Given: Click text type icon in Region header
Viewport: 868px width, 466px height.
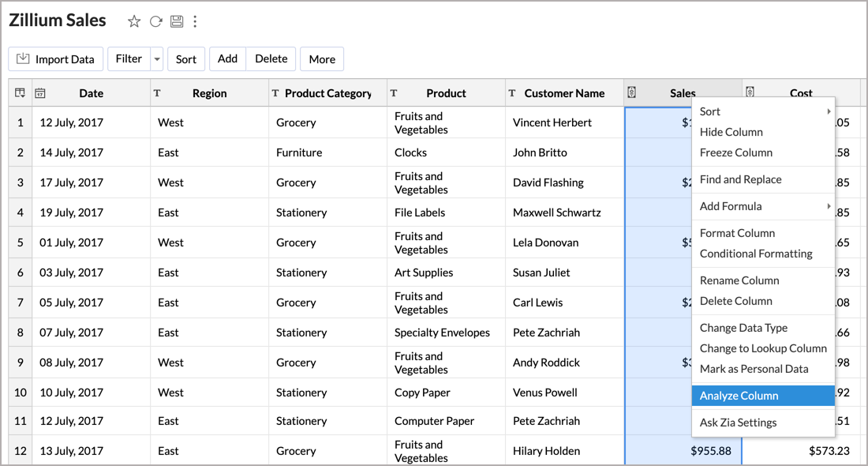Looking at the screenshot, I should 157,93.
